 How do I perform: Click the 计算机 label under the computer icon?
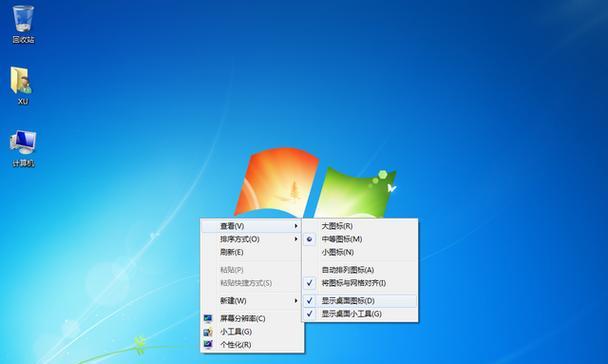point(23,163)
